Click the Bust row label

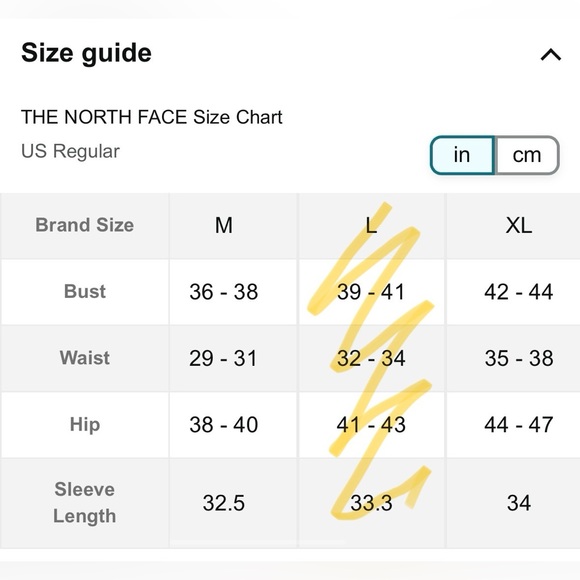(85, 291)
